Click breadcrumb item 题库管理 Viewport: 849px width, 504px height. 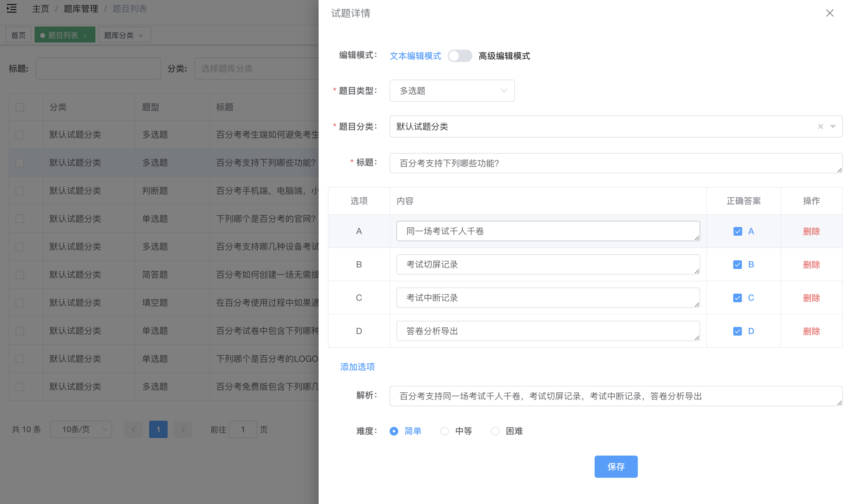(80, 9)
